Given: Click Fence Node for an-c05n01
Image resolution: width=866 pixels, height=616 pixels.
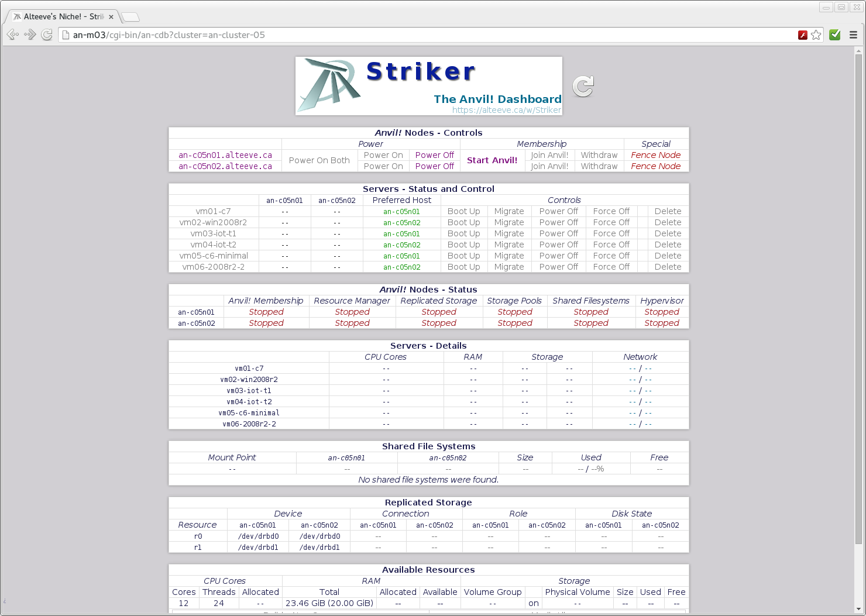Looking at the screenshot, I should [656, 155].
